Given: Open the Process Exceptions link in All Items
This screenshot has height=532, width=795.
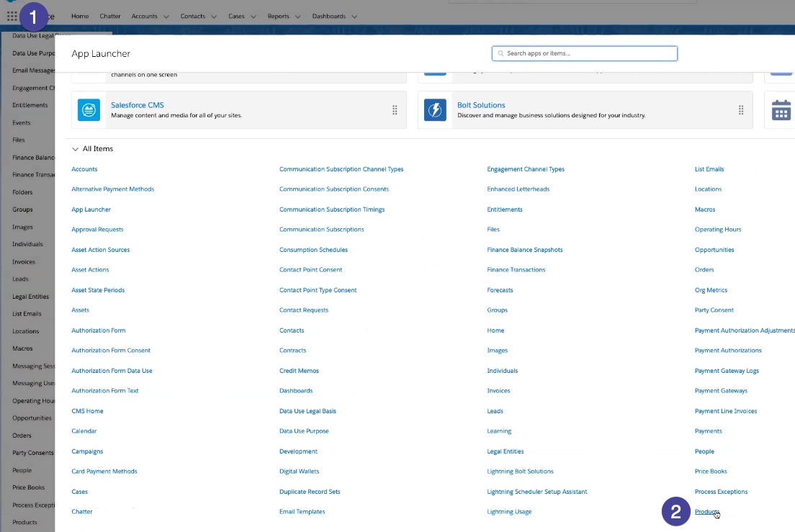Looking at the screenshot, I should click(721, 492).
